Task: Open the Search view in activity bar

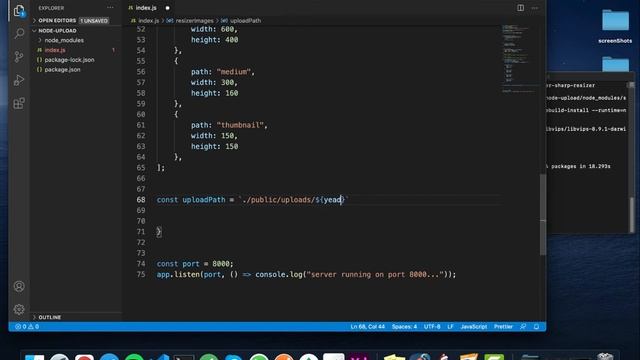Action: coord(19,33)
